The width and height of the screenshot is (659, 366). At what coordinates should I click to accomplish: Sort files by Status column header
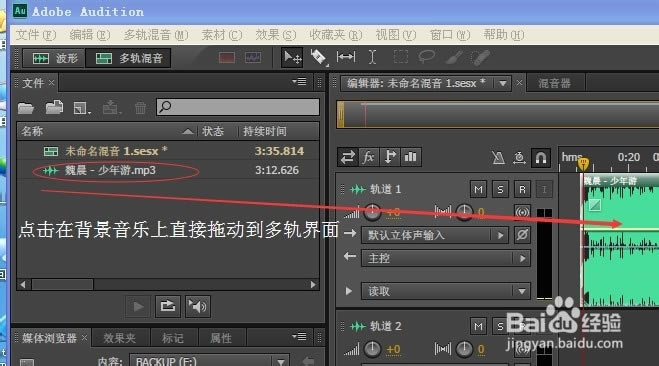tap(213, 131)
